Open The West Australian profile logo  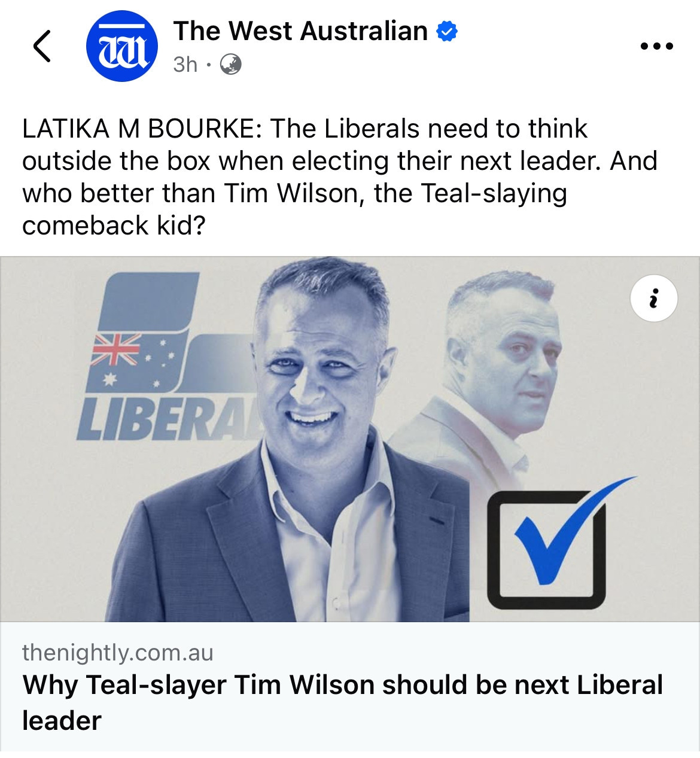[x=122, y=46]
